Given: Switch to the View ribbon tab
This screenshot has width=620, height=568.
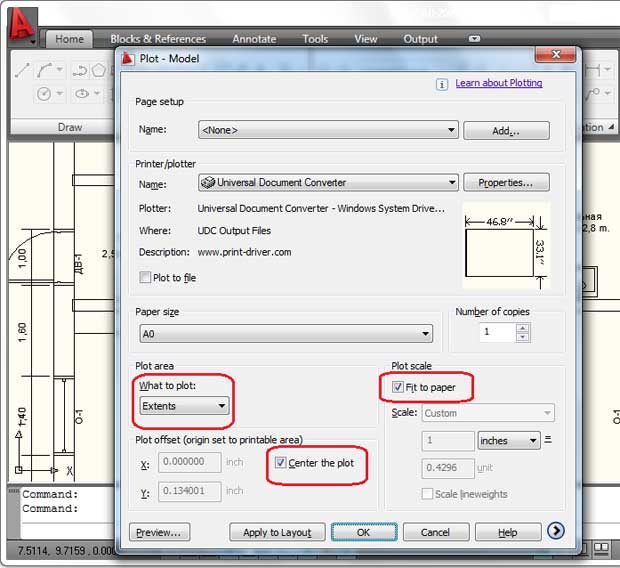Looking at the screenshot, I should [366, 39].
